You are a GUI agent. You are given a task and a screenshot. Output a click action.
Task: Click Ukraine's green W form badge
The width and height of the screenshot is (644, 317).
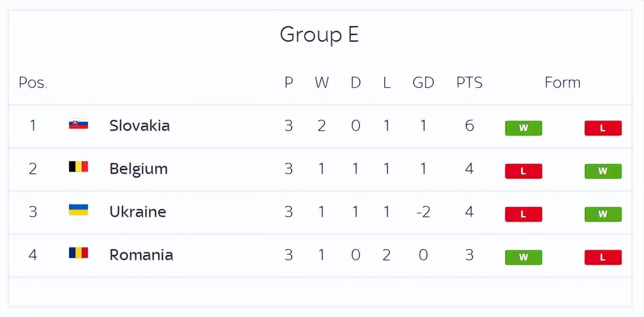coord(603,214)
